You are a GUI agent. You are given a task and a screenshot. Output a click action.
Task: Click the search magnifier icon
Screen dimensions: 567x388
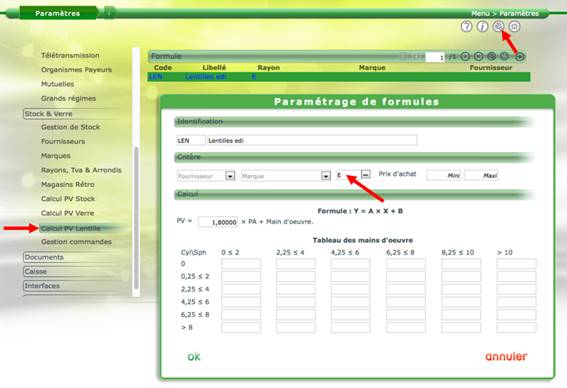[498, 26]
